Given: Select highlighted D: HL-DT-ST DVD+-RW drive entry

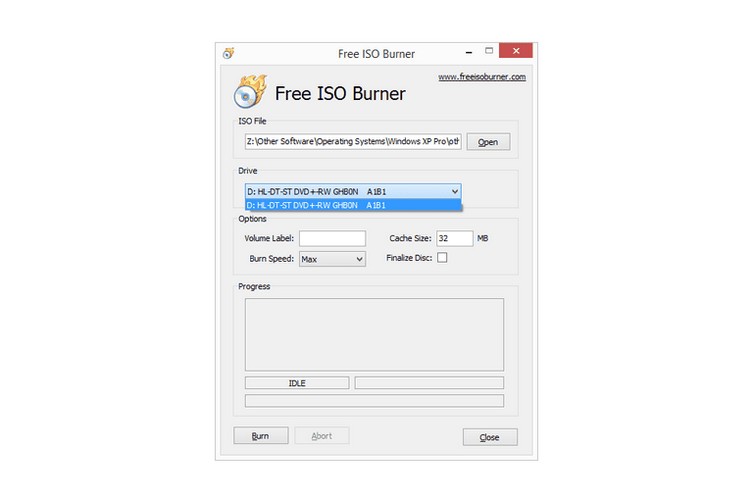Looking at the screenshot, I should [353, 205].
